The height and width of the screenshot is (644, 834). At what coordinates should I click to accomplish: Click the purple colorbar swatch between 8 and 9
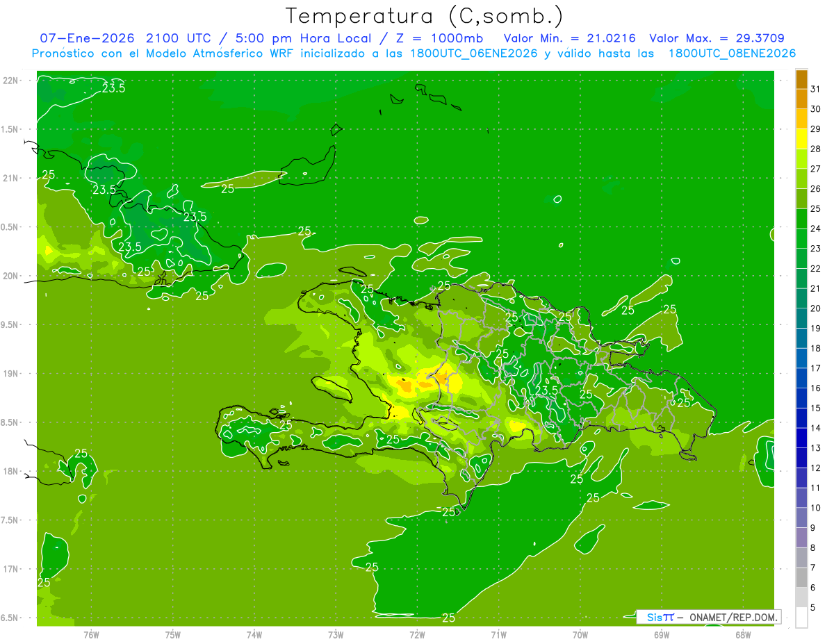click(x=801, y=538)
